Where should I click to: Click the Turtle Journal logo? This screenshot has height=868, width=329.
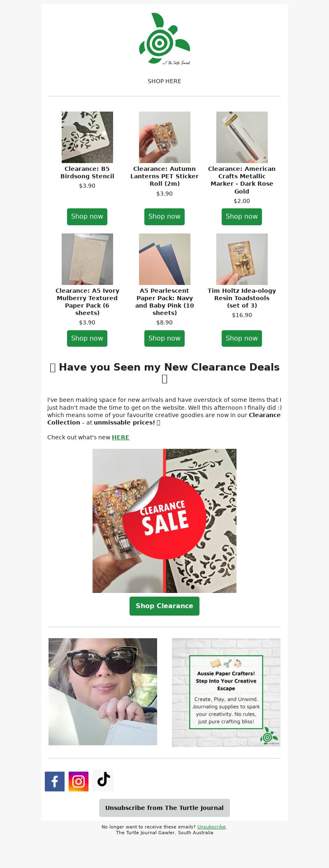pyautogui.click(x=164, y=39)
